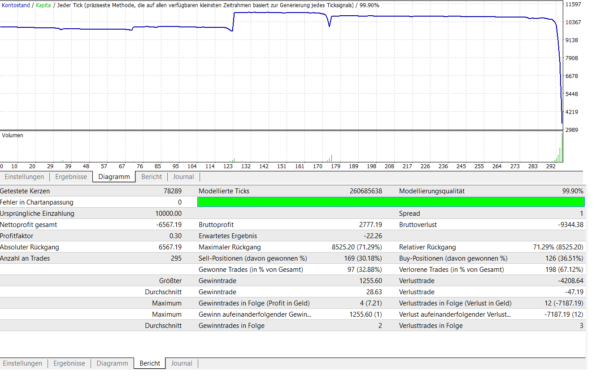Open the Journal tab in bottom tab row

pyautogui.click(x=181, y=363)
